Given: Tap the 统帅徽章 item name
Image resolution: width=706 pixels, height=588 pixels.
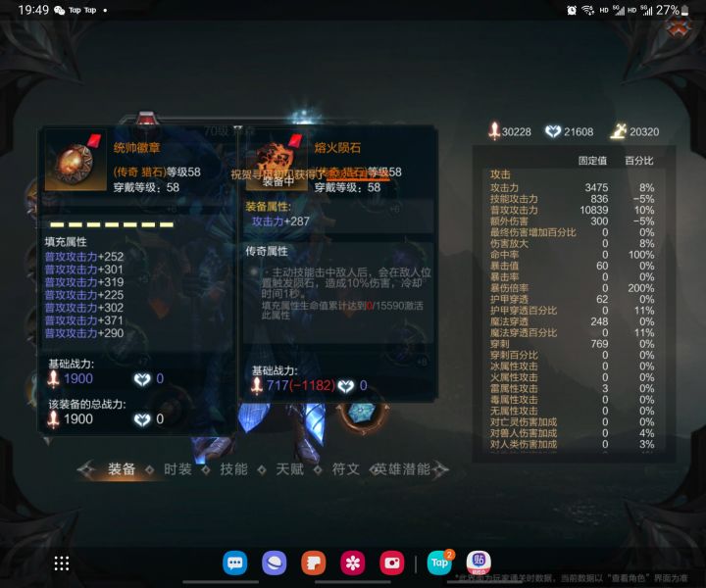Looking at the screenshot, I should (136, 148).
